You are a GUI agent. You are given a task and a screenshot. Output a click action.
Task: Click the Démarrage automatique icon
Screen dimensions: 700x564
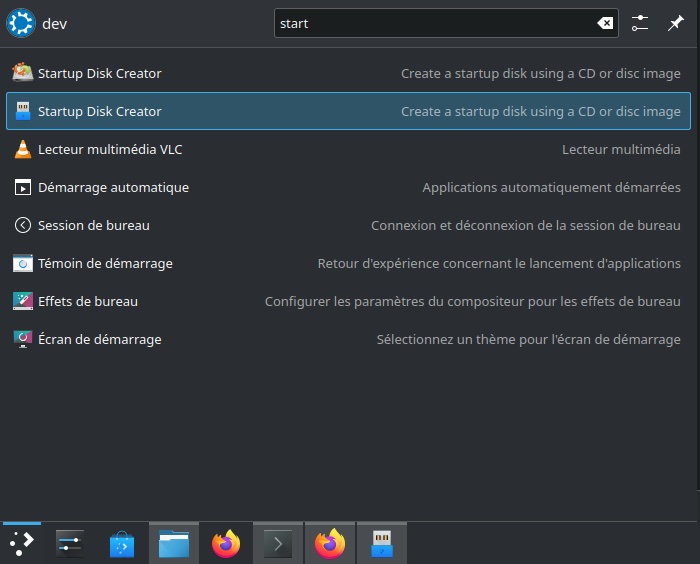pyautogui.click(x=23, y=188)
